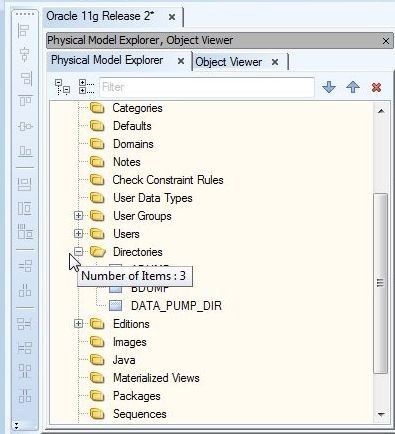Click the folder icon beside Domains

point(97,144)
